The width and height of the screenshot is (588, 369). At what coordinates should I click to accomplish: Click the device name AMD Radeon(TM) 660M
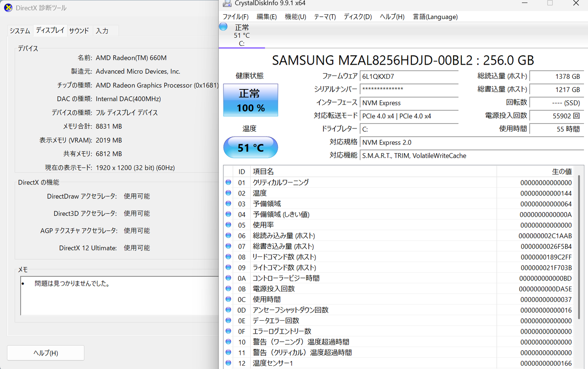pos(131,58)
